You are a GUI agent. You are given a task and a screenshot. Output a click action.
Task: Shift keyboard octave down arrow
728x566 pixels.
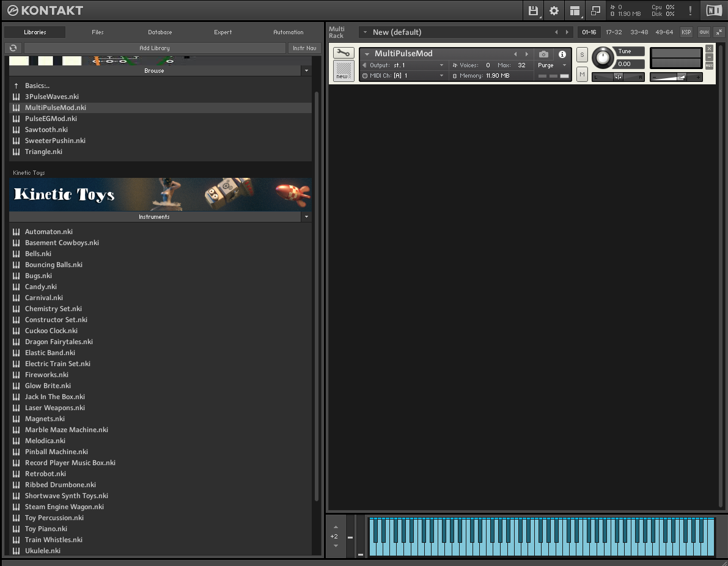coord(336,546)
